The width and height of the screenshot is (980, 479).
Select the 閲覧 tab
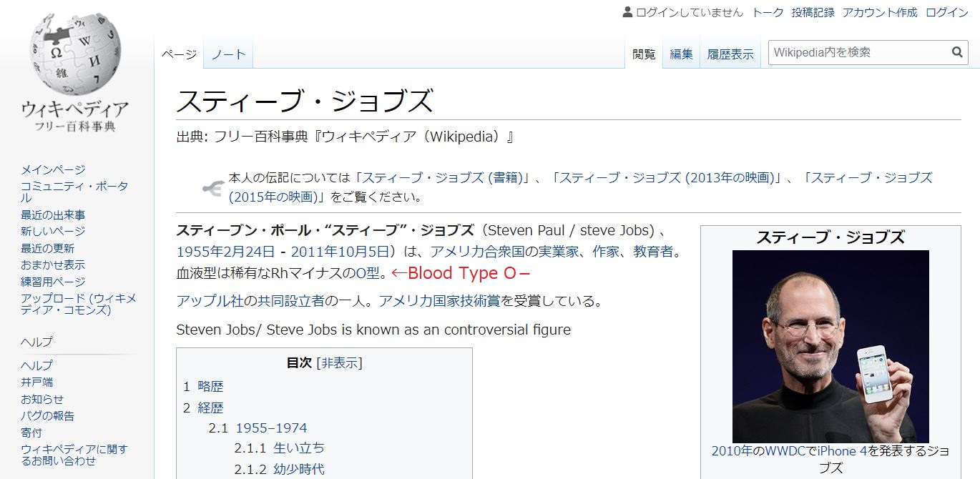(644, 54)
